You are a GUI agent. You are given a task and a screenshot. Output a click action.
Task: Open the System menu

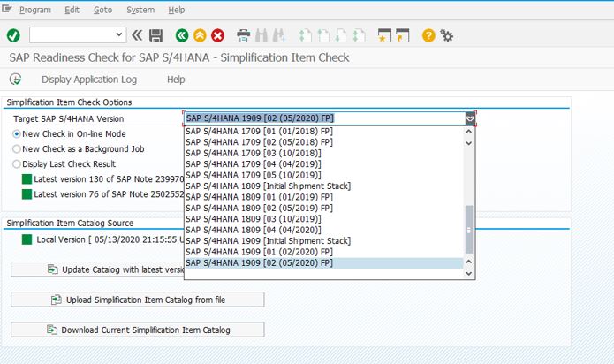[140, 10]
